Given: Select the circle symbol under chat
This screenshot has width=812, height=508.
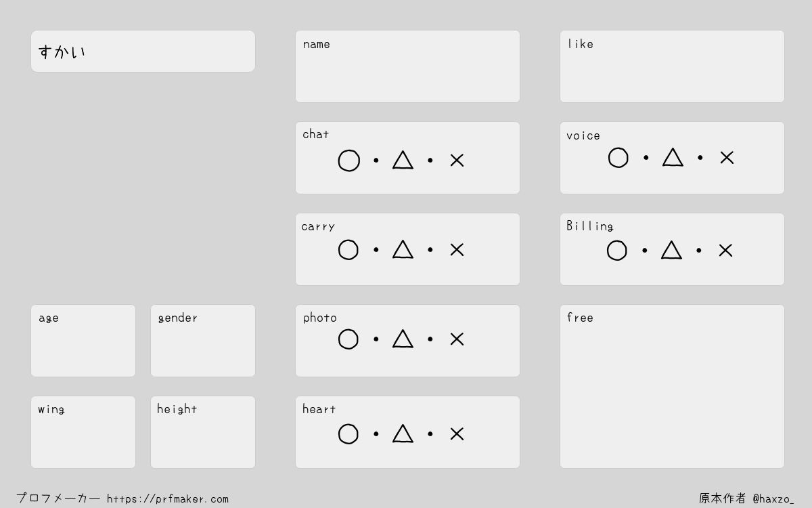Looking at the screenshot, I should tap(348, 161).
